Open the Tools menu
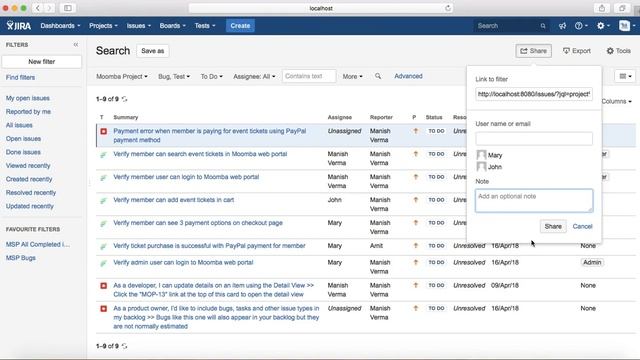The width and height of the screenshot is (640, 360). [x=618, y=51]
